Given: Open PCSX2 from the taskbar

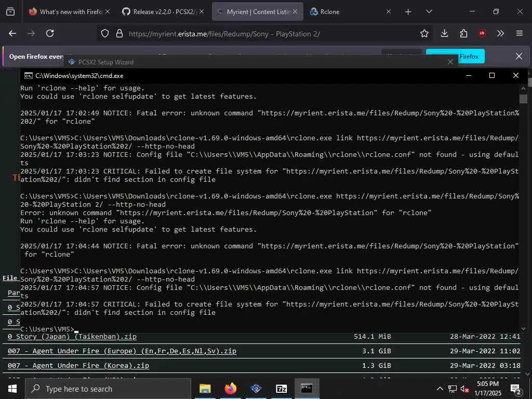Looking at the screenshot, I should click(256, 389).
